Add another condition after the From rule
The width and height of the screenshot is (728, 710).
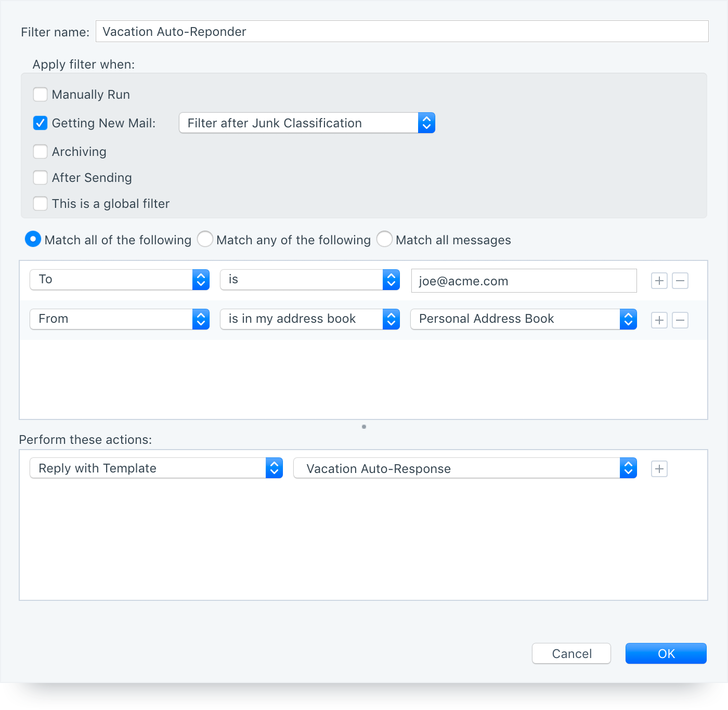point(659,320)
